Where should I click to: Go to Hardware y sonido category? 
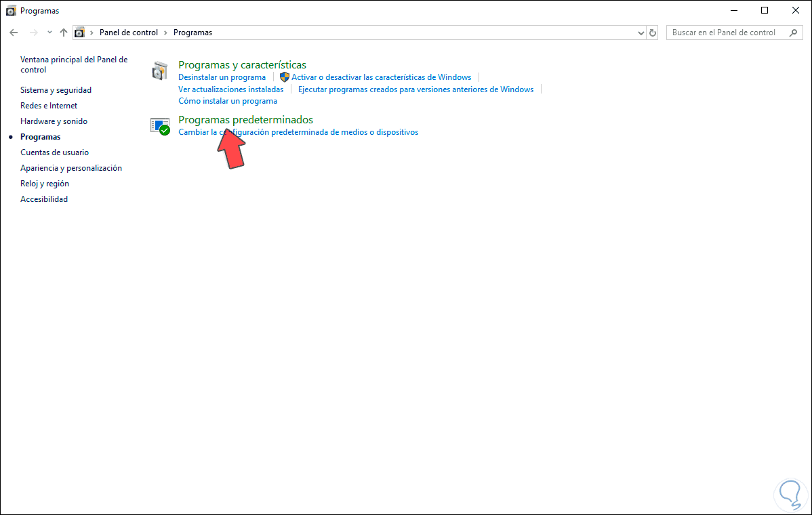(54, 121)
